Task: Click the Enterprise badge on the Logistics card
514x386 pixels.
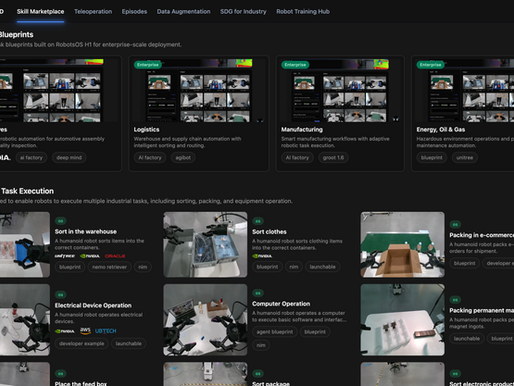Action: click(148, 65)
